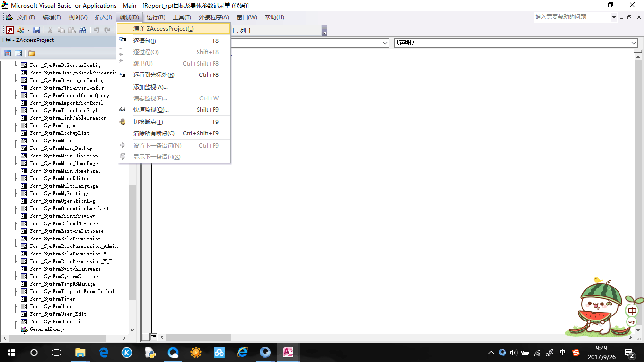This screenshot has height=362, width=644.
Task: Switch to Procedure View at code window bottom
Action: [x=146, y=337]
